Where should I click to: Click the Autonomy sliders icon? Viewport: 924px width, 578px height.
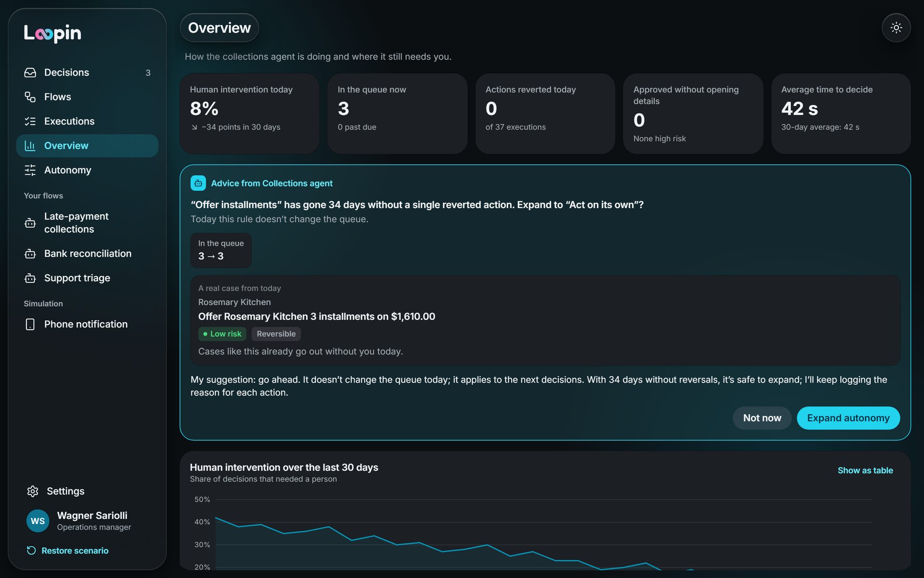pyautogui.click(x=30, y=170)
